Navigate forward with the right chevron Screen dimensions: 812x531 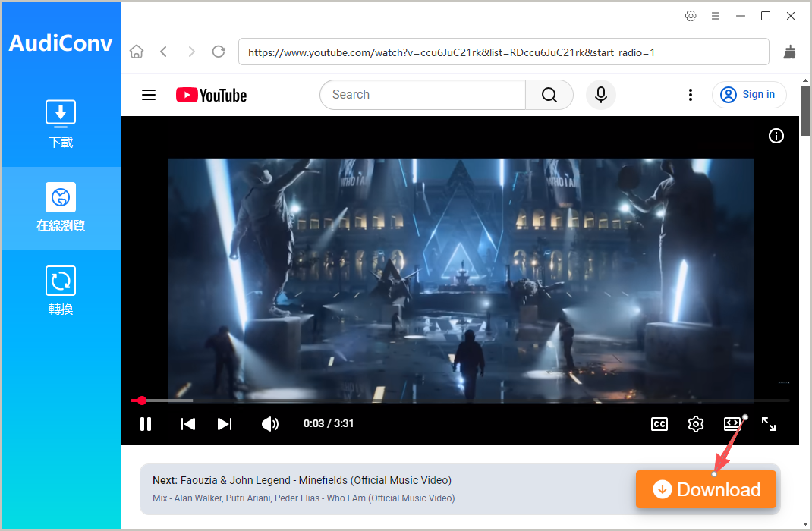tap(191, 52)
